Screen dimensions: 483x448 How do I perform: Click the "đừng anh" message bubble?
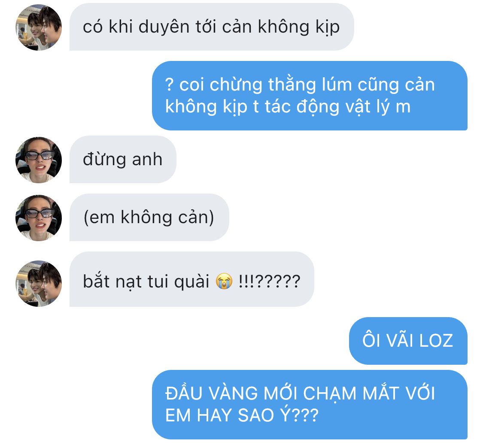(x=123, y=160)
